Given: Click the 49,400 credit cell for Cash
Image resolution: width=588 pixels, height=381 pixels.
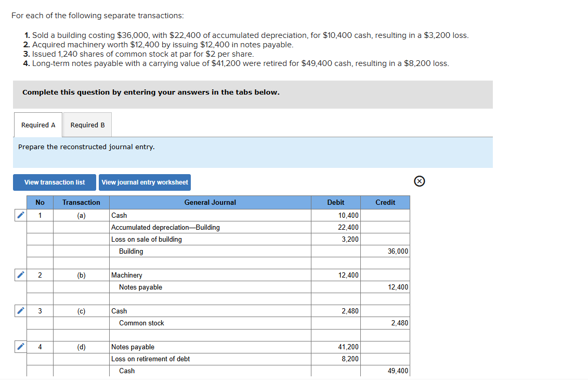Looking at the screenshot, I should click(x=385, y=371).
